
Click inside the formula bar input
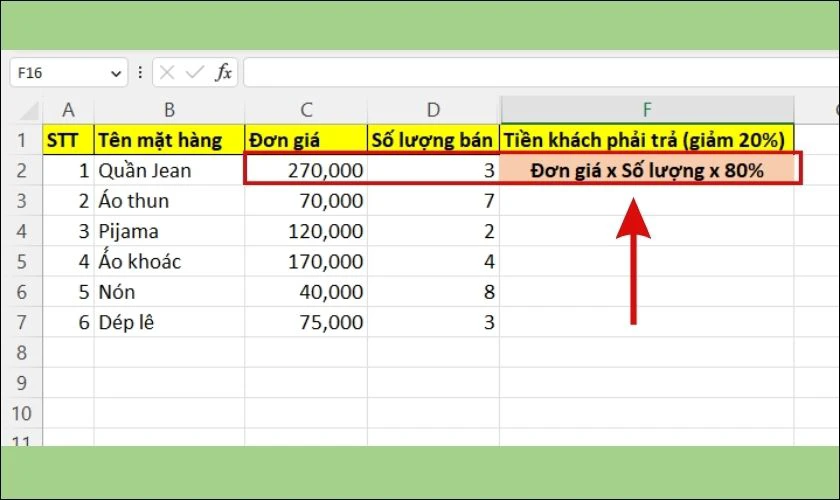[541, 72]
